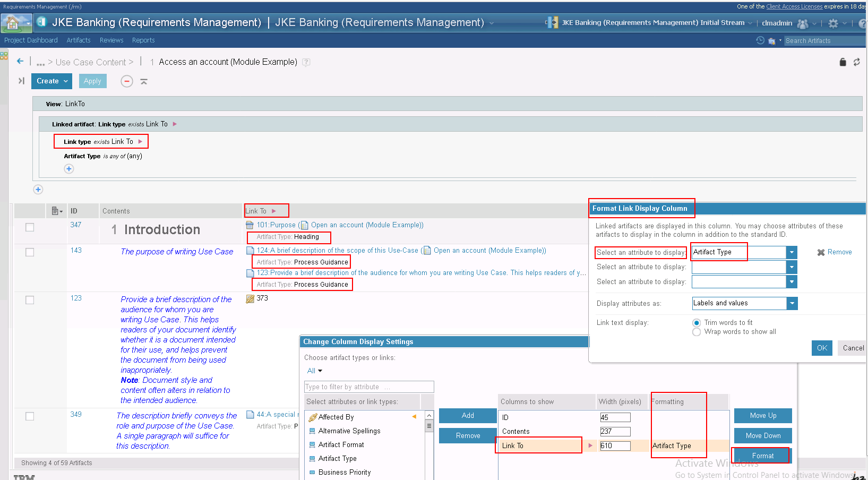
Task: Open the Project Dashboard menu
Action: [x=31, y=40]
